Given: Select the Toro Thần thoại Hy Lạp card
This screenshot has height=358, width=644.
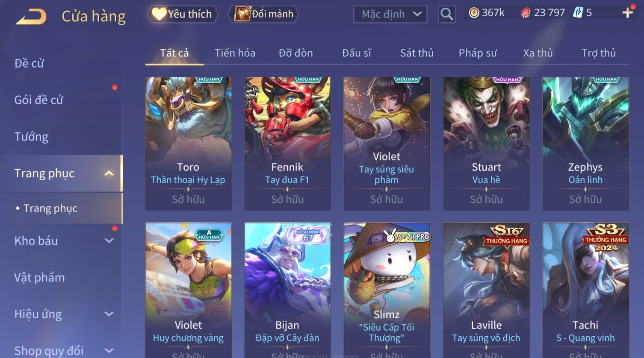Looking at the screenshot, I should pos(188,144).
